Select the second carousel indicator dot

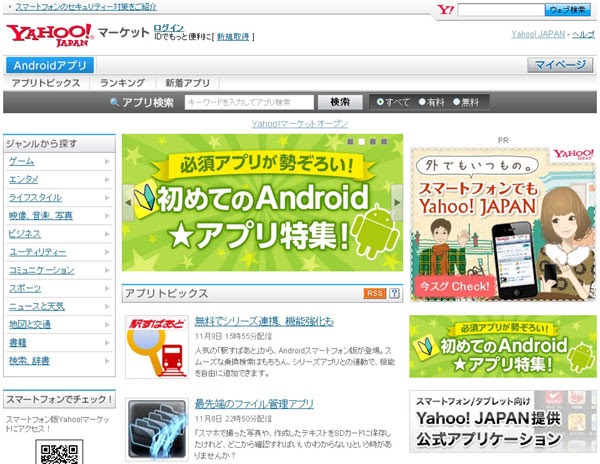click(361, 142)
